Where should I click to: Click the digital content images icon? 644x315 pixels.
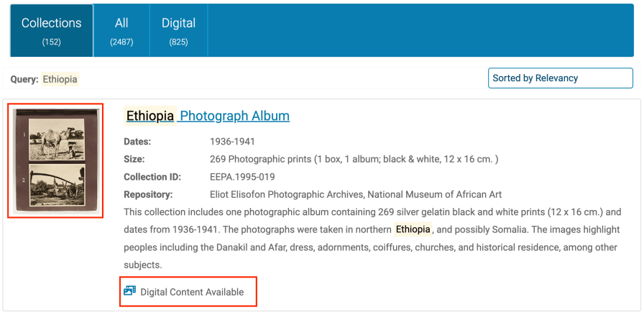130,291
